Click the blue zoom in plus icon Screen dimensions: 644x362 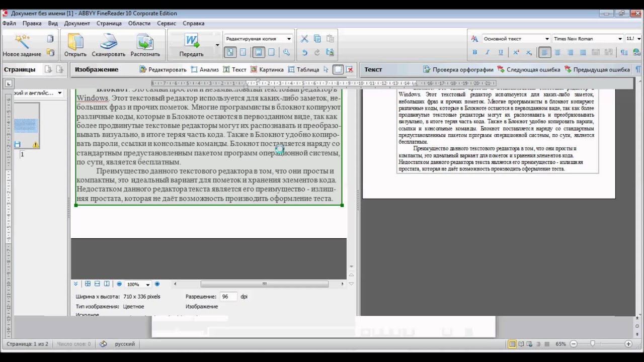pyautogui.click(x=157, y=284)
